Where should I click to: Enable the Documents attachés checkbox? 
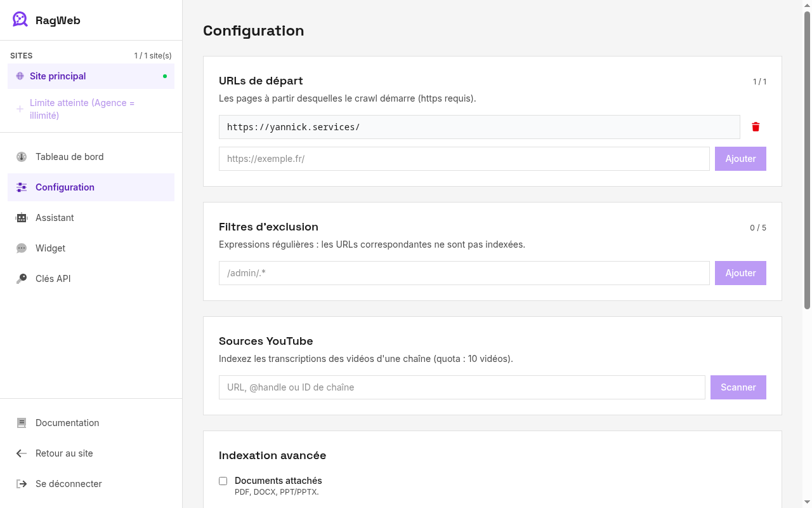tap(223, 481)
